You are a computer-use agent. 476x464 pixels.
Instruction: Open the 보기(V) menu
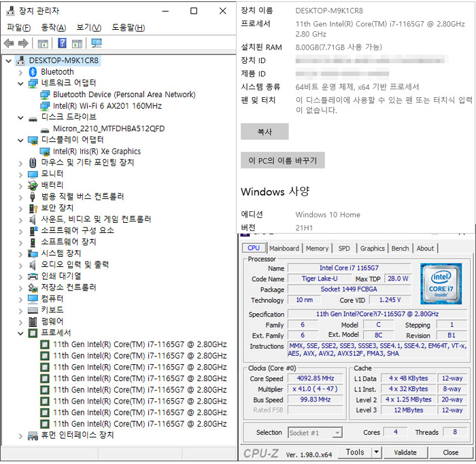(88, 28)
